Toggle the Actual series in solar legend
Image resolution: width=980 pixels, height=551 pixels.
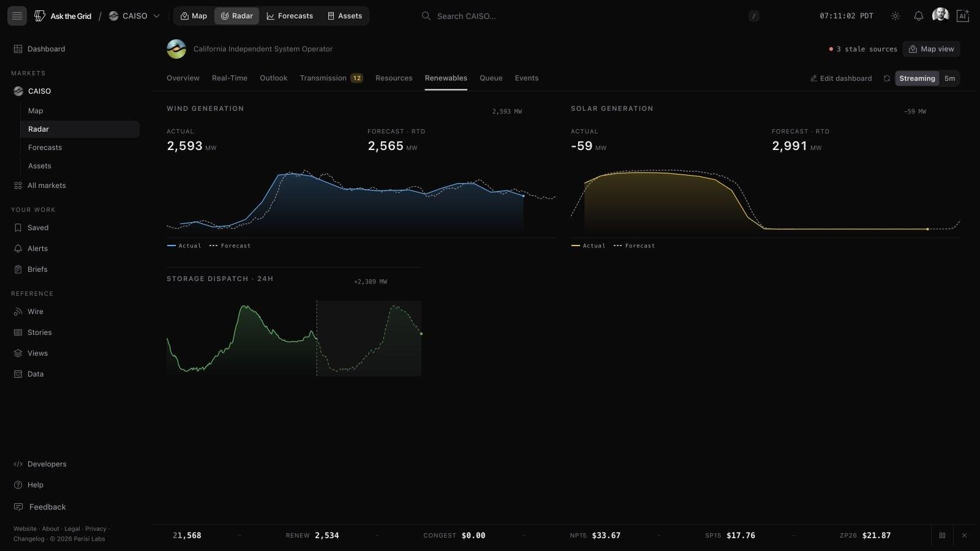[x=589, y=246]
